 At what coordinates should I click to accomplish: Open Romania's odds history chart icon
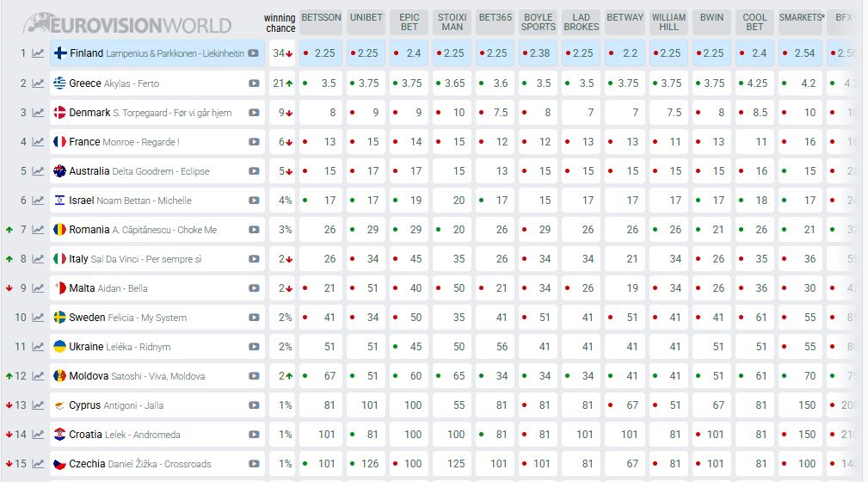click(x=38, y=229)
